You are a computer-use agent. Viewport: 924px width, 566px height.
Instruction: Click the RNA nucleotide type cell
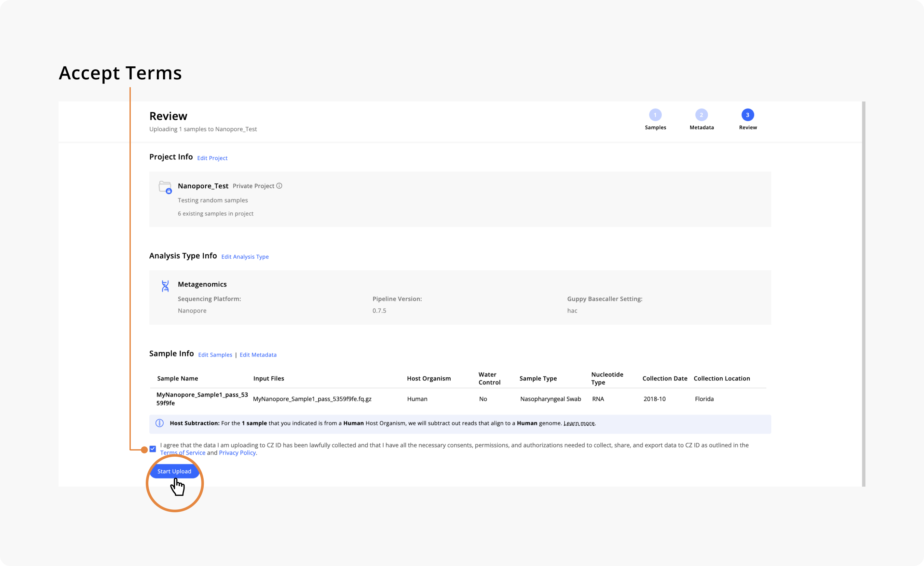tap(598, 399)
